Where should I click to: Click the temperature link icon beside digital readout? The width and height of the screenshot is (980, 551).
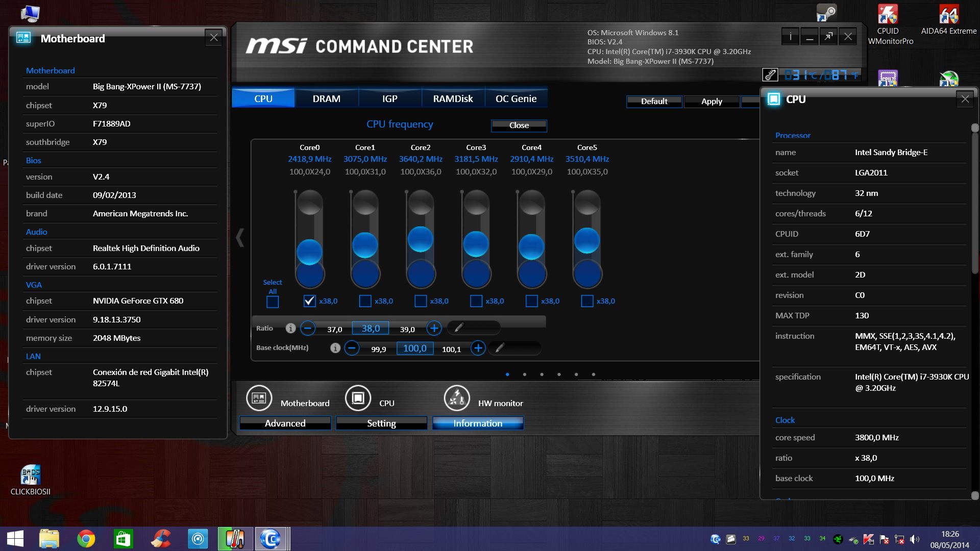[770, 75]
